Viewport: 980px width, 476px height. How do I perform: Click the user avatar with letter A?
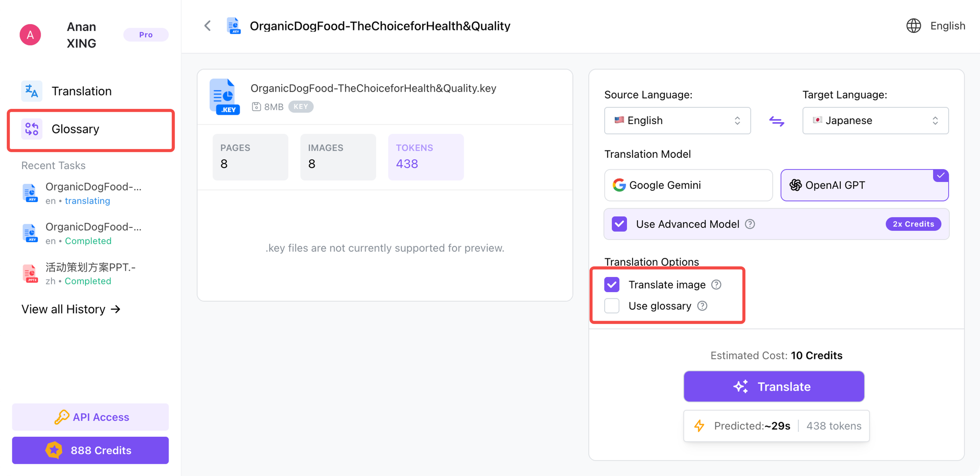tap(30, 35)
